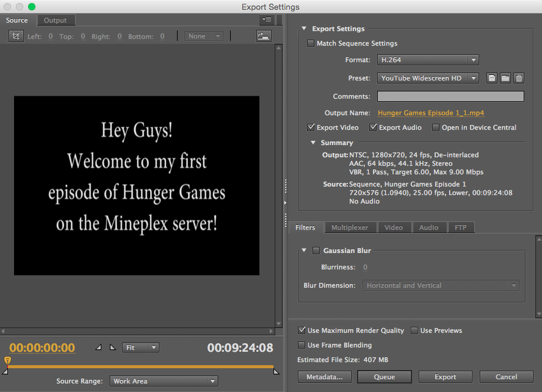Click the Left crop value
542x392 pixels.
pos(51,36)
